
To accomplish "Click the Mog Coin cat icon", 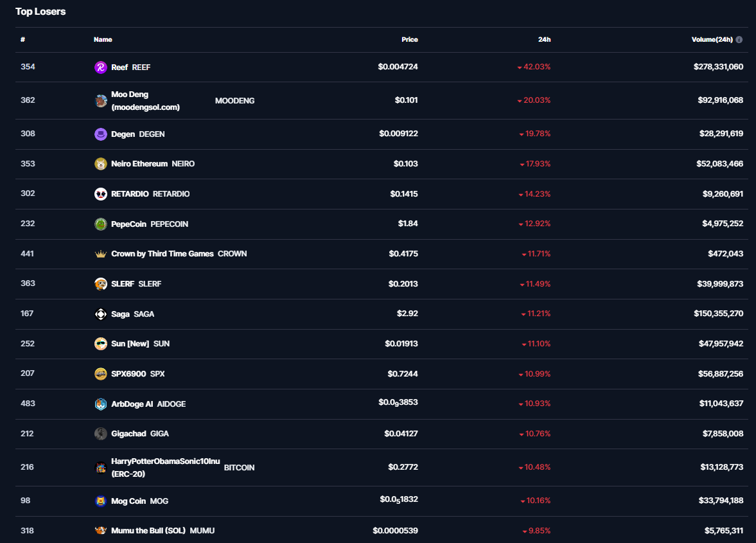I will (x=101, y=501).
